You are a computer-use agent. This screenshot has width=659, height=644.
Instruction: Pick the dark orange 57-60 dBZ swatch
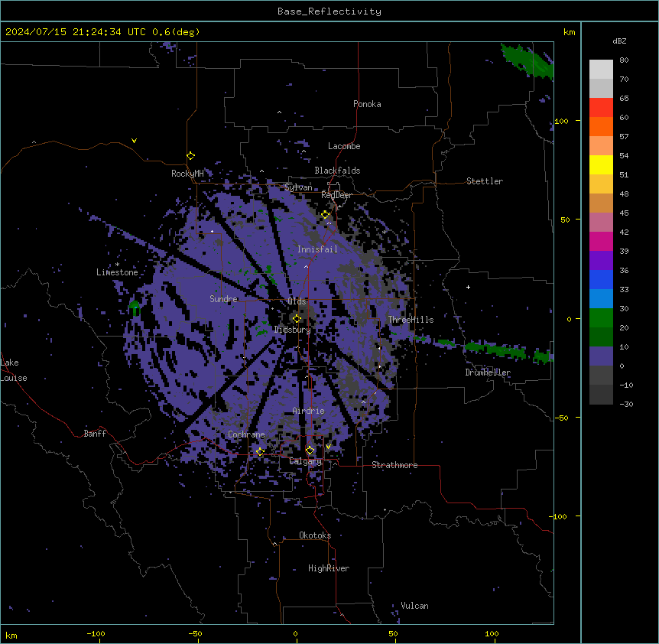[x=601, y=126]
